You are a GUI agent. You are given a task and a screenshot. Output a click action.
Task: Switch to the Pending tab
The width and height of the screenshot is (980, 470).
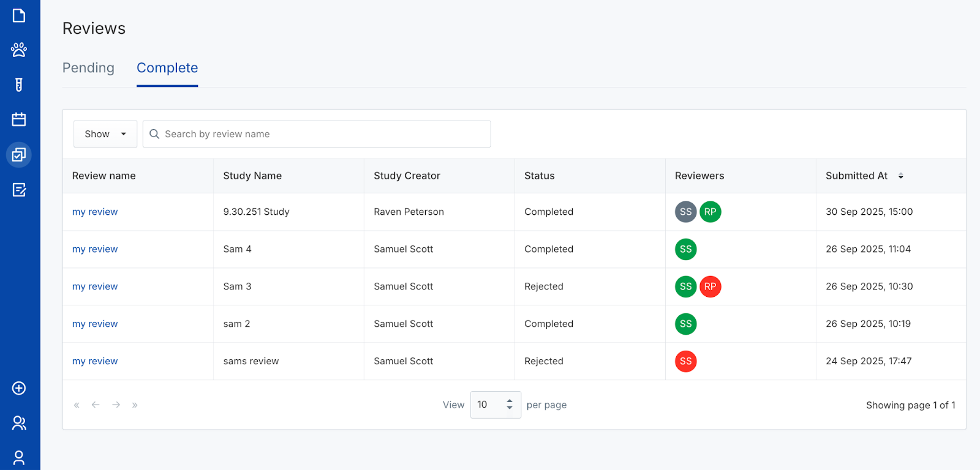click(88, 68)
